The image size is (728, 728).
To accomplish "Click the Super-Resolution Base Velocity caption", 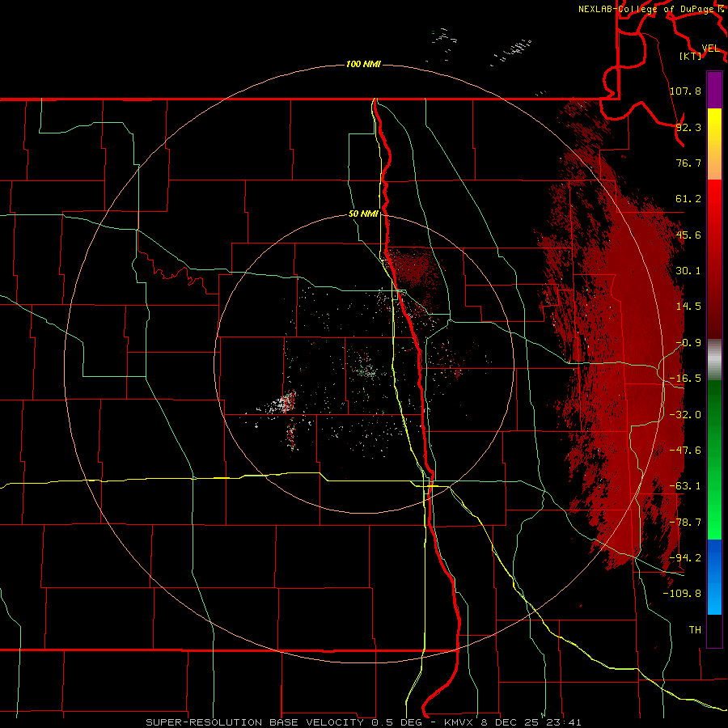I will pos(363,722).
